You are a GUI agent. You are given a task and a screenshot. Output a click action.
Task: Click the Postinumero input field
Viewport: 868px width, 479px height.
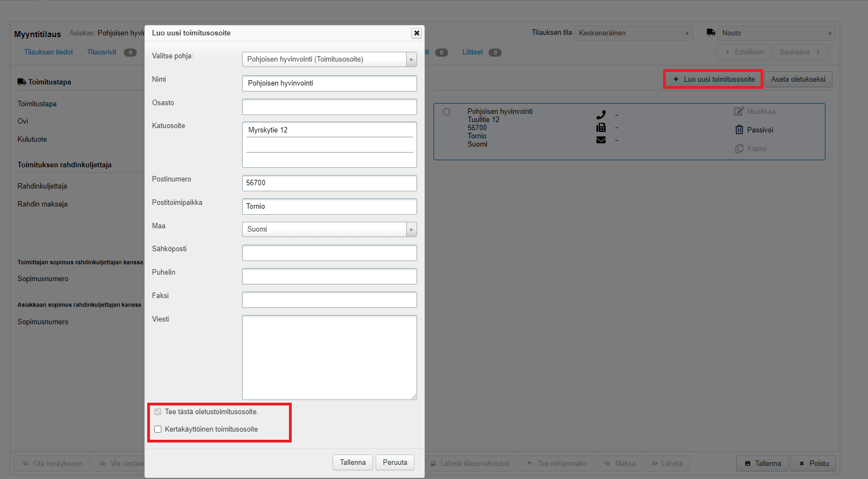[329, 183]
